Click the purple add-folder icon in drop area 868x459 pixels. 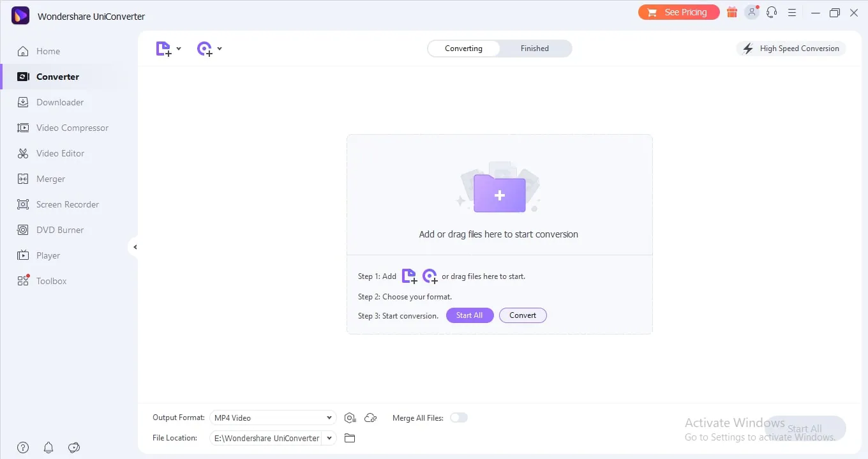499,193
